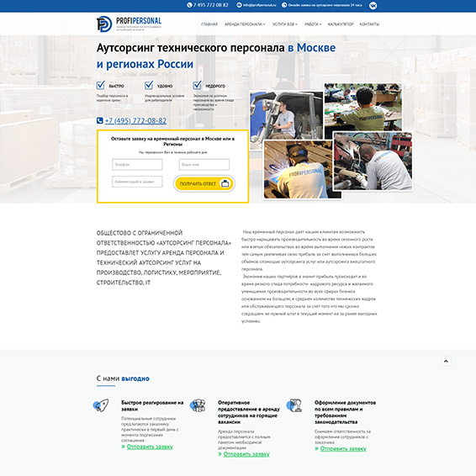Click the clock icon for online application
Image resolution: width=476 pixels, height=476 pixels.
click(284, 5)
